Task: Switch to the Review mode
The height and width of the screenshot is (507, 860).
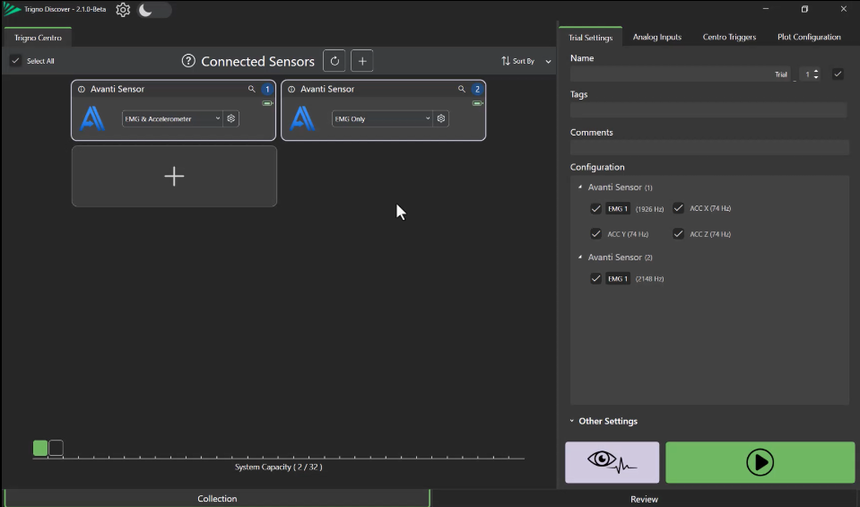Action: click(x=644, y=498)
